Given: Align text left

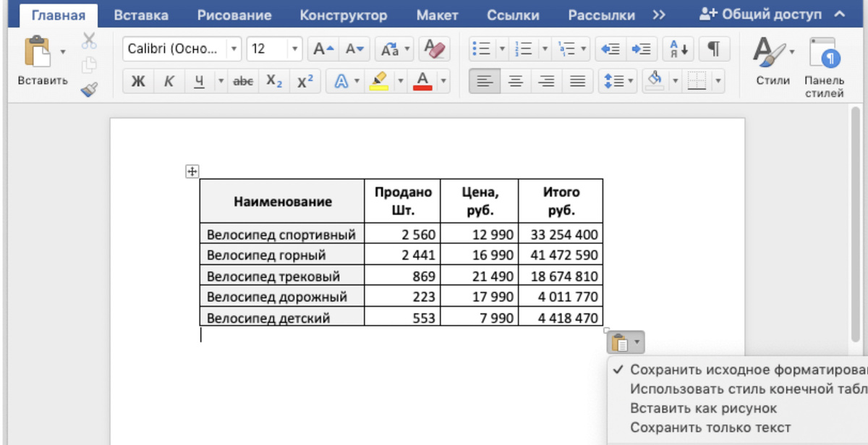Looking at the screenshot, I should point(485,82).
